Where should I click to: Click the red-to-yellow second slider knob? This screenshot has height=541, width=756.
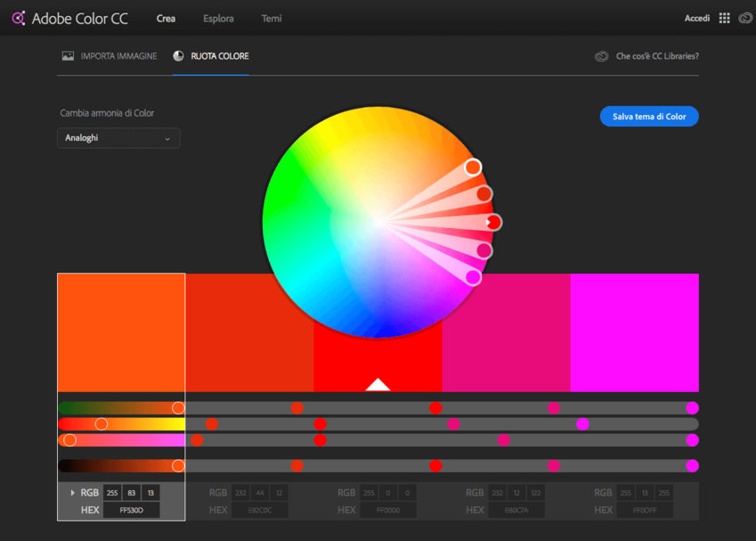[102, 423]
